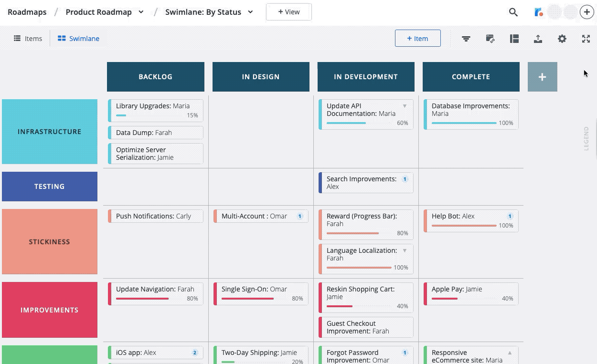Select the In Design column header

[x=261, y=77]
